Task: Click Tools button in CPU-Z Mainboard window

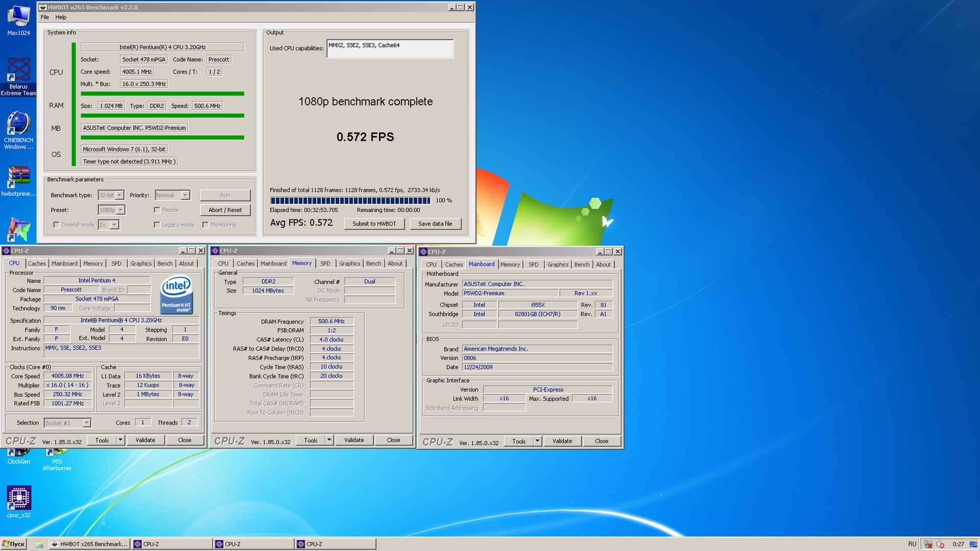Action: pos(519,441)
